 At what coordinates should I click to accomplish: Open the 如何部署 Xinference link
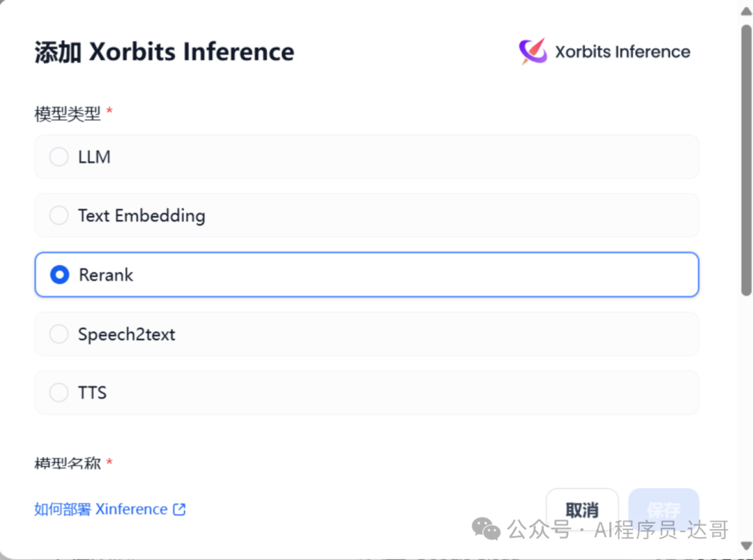[110, 509]
